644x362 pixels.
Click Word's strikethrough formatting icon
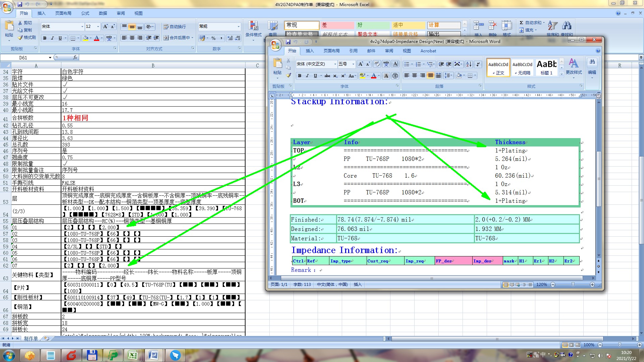(x=327, y=76)
